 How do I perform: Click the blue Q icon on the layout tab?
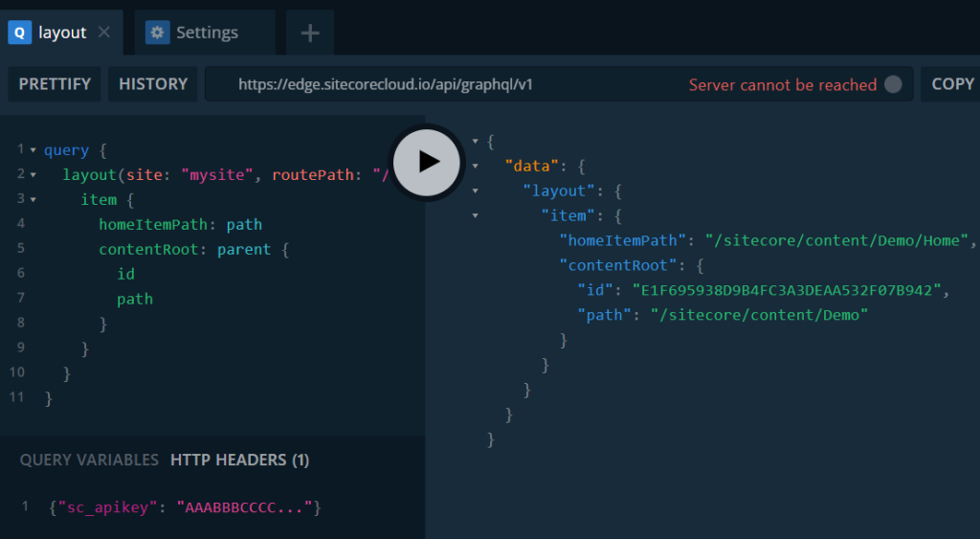[20, 33]
